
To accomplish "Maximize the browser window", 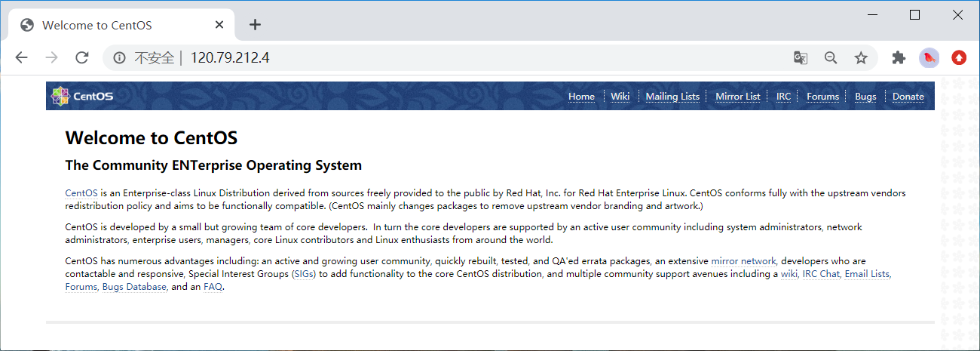I will point(914,14).
